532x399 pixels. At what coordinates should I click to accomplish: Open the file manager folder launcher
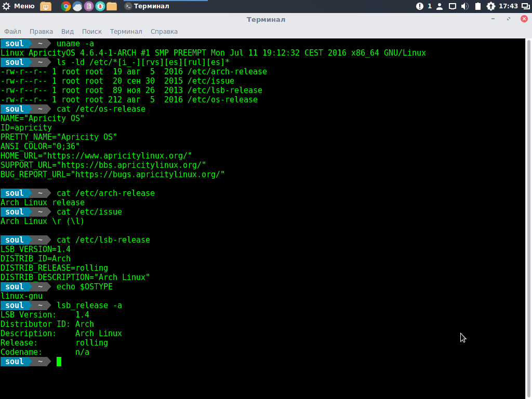tap(112, 6)
